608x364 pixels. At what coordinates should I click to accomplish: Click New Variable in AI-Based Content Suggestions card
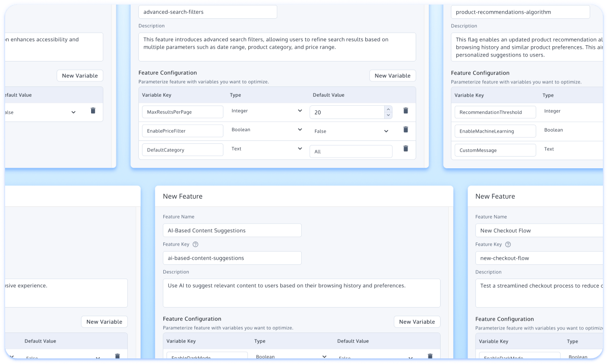[x=417, y=322]
